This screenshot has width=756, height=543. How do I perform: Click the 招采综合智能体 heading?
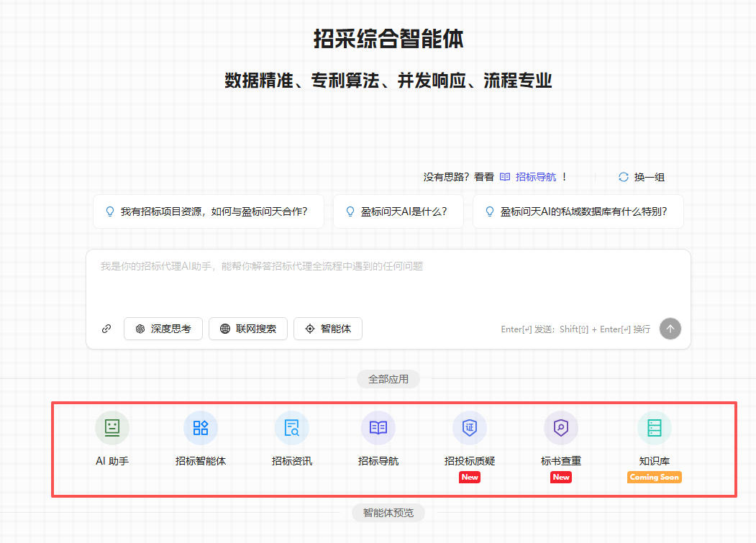coord(388,39)
